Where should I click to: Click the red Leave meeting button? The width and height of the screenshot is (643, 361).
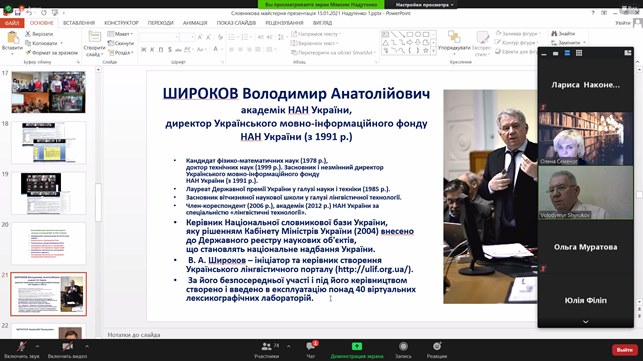pyautogui.click(x=625, y=350)
